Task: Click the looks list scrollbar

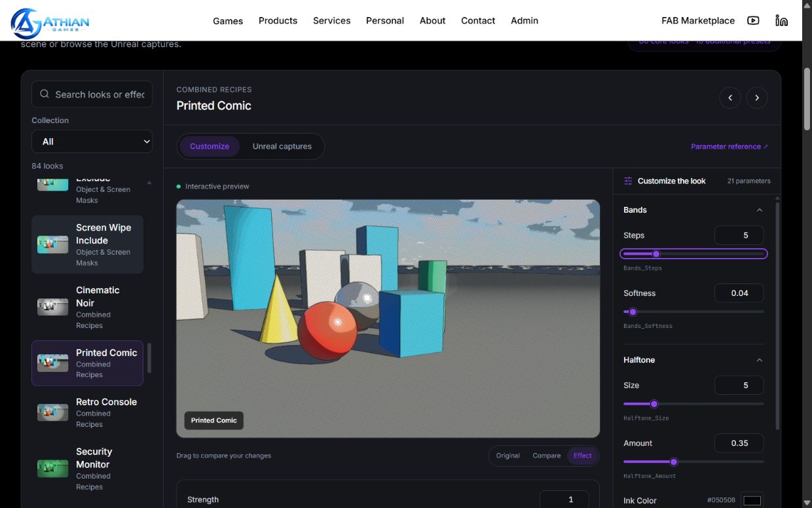Action: (149, 358)
